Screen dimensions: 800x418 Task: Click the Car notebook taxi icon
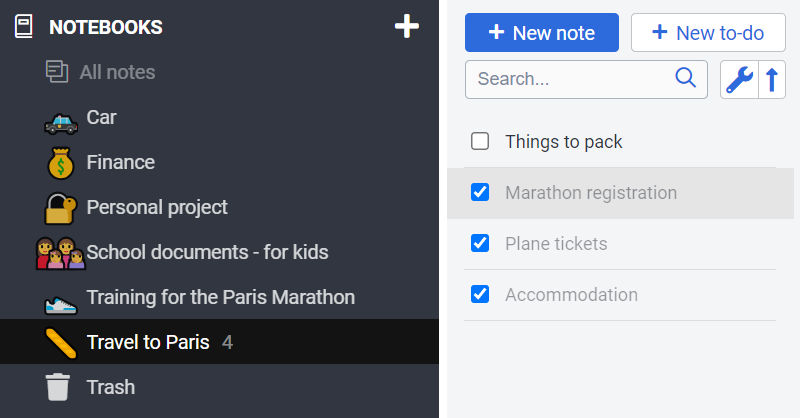point(60,120)
